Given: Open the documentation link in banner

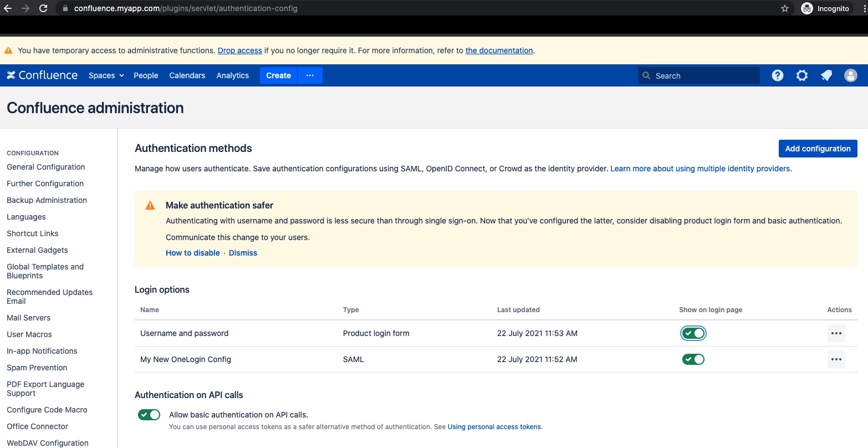Looking at the screenshot, I should click(499, 50).
